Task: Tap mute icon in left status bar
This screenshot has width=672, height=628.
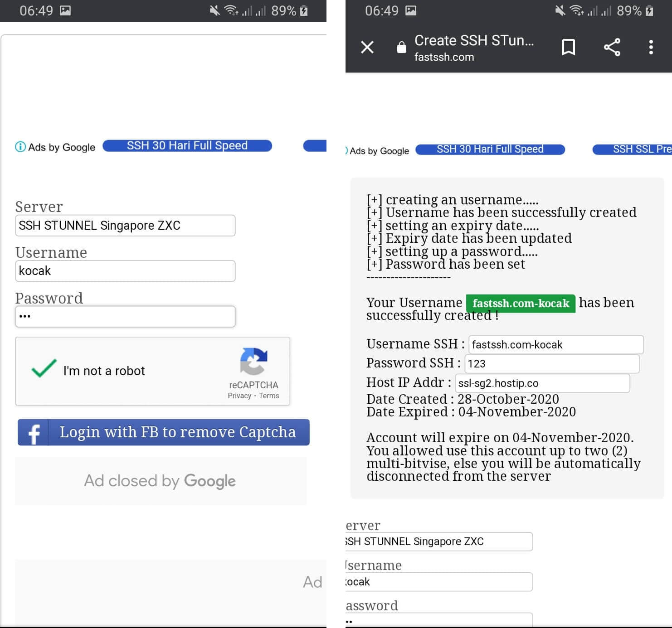Action: click(x=214, y=10)
